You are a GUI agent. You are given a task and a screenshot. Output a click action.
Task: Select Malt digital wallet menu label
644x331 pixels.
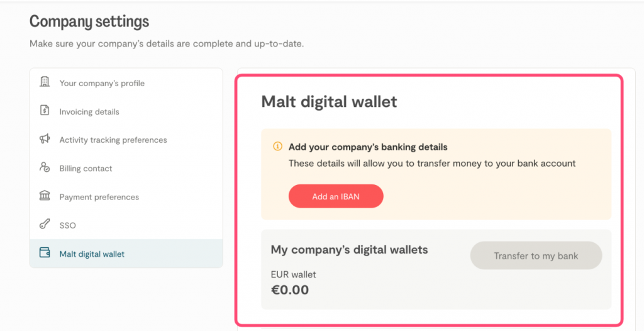point(92,254)
